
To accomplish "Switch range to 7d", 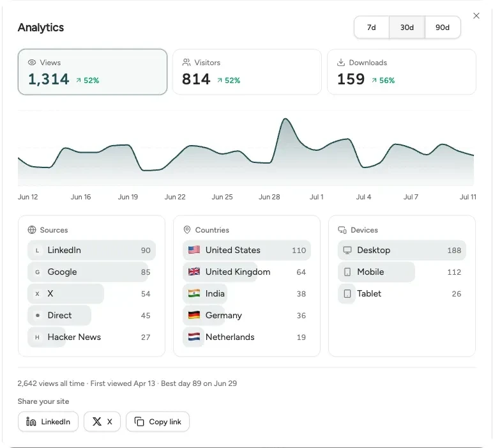I will [371, 27].
